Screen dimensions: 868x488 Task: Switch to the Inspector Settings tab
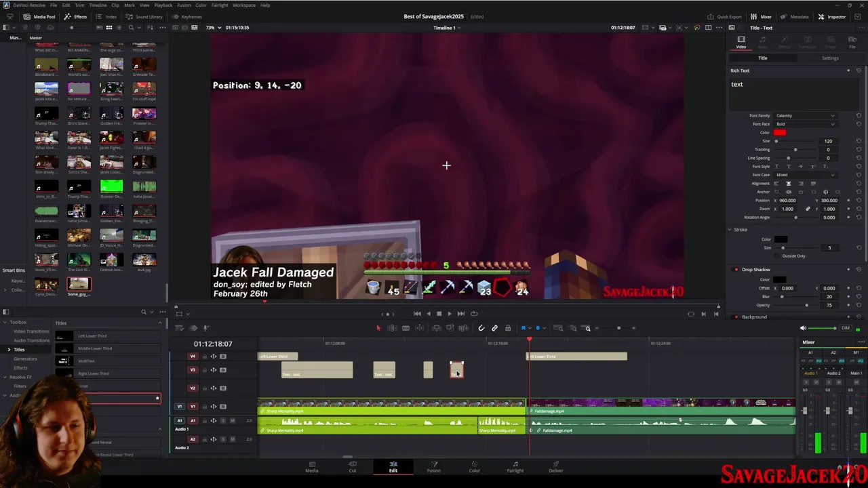[x=830, y=58]
